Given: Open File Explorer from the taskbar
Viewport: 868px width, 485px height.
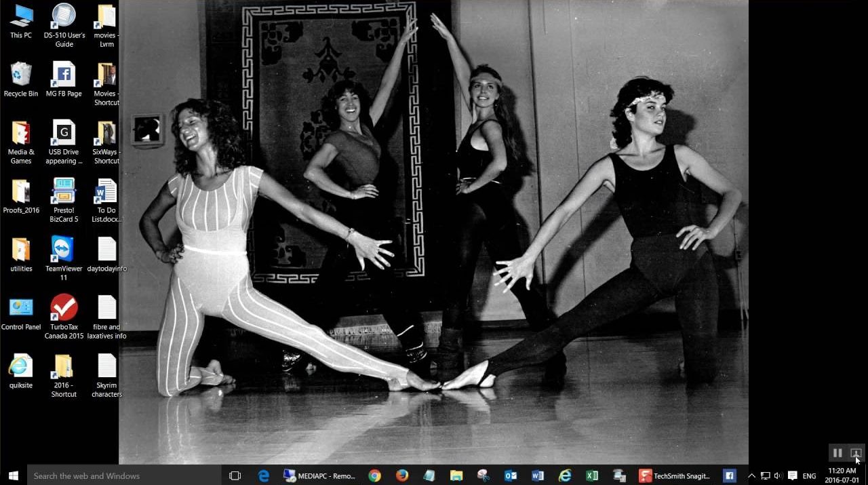Looking at the screenshot, I should (456, 476).
